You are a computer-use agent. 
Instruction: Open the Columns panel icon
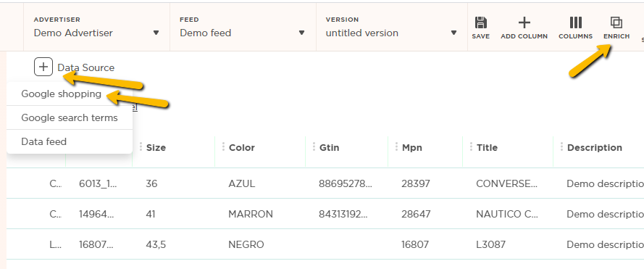tap(575, 22)
